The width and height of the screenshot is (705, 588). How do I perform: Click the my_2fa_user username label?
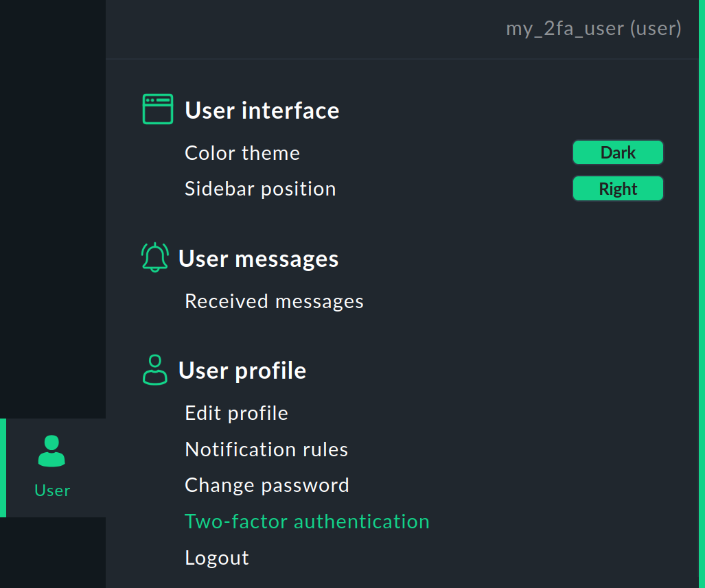click(x=593, y=28)
